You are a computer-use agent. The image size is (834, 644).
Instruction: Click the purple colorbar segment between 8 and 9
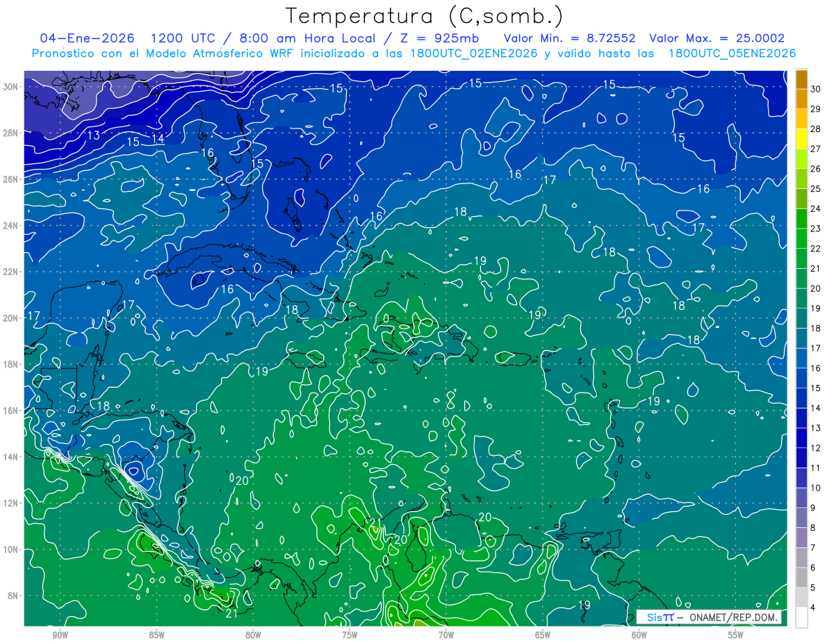point(801,518)
